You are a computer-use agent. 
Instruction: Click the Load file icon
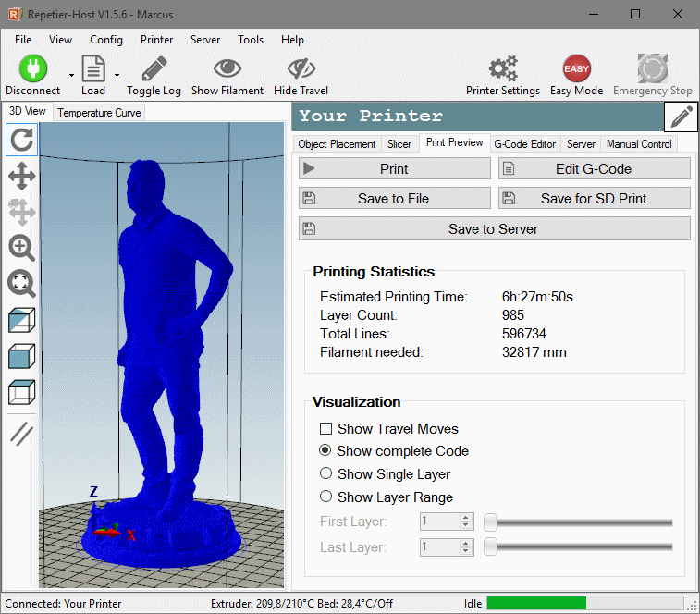[93, 68]
